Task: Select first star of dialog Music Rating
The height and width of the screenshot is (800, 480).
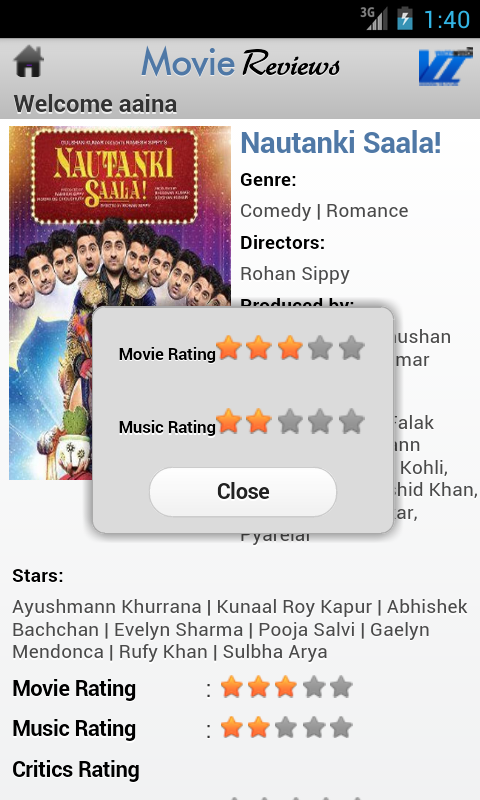Action: point(229,421)
